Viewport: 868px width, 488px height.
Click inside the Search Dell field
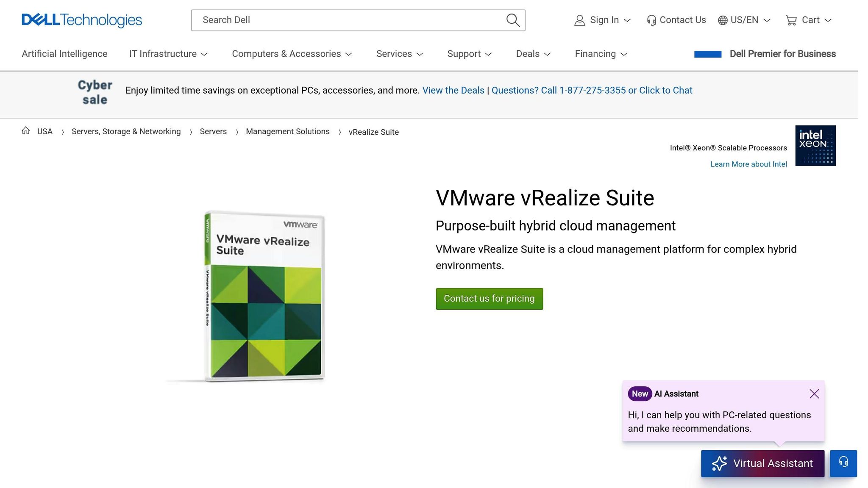click(x=339, y=20)
